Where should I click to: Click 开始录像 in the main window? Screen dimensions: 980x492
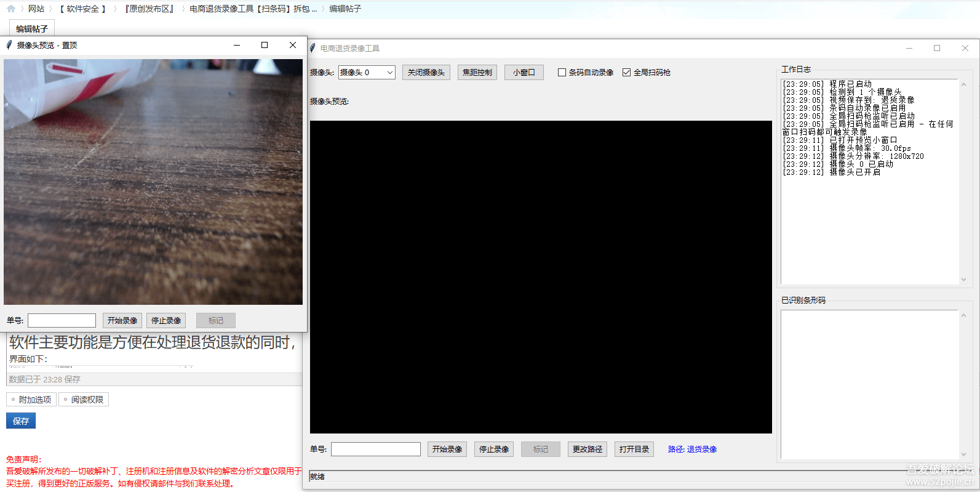point(447,450)
